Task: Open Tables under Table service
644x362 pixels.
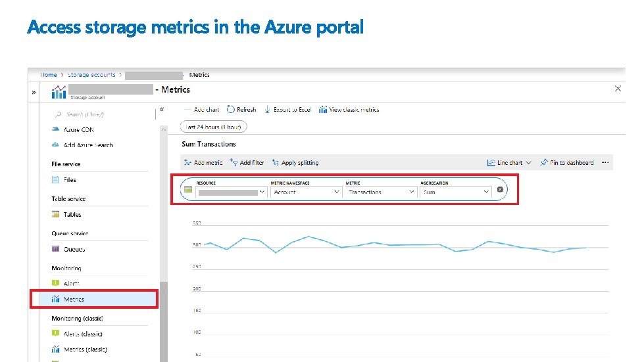Action: coord(72,214)
